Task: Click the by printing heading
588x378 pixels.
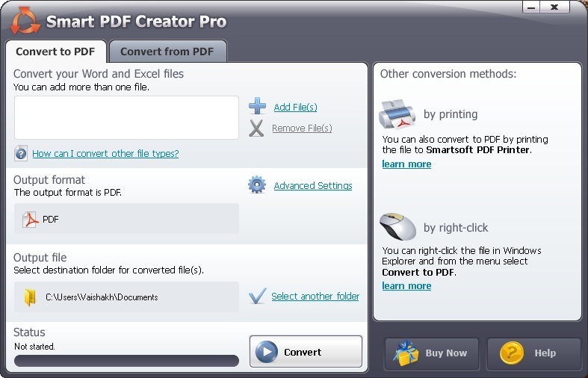Action: [x=451, y=114]
